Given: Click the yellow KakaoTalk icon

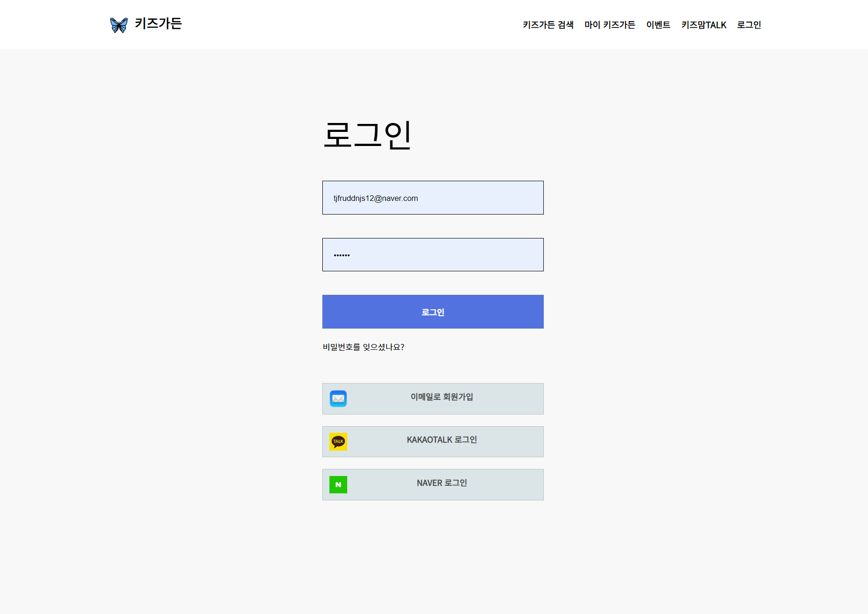Looking at the screenshot, I should (x=338, y=441).
